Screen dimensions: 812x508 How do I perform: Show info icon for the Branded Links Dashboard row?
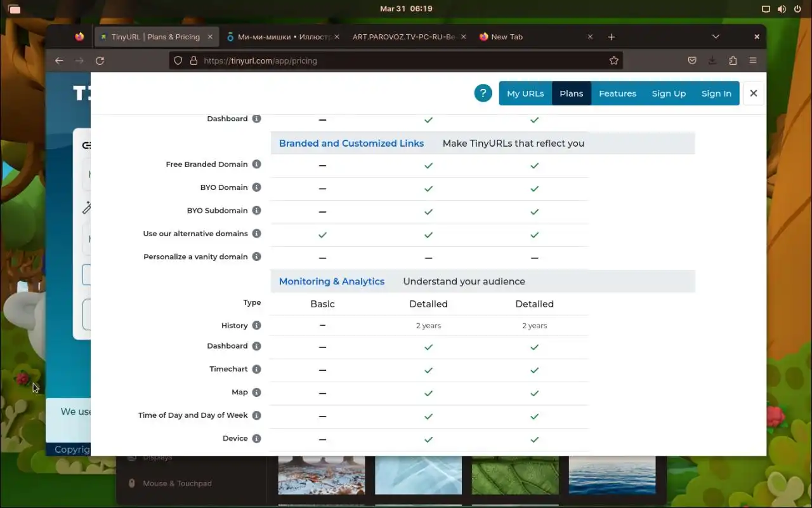tap(256, 119)
